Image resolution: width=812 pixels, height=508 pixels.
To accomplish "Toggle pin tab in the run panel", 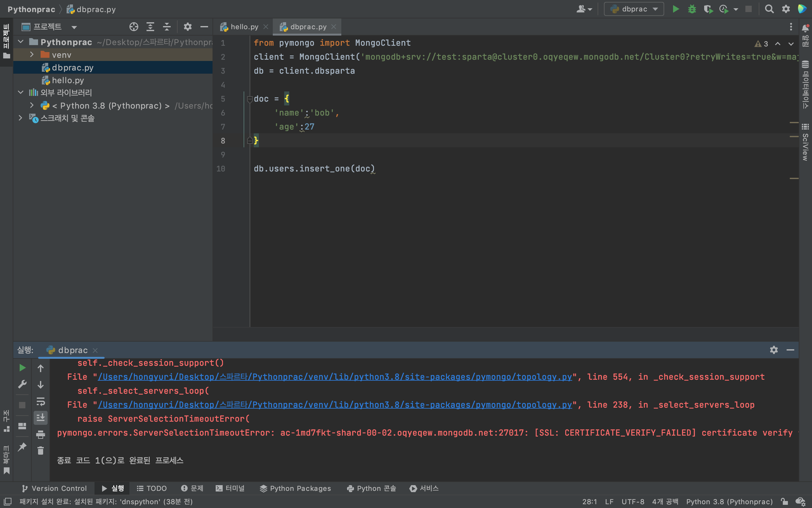I will click(23, 447).
